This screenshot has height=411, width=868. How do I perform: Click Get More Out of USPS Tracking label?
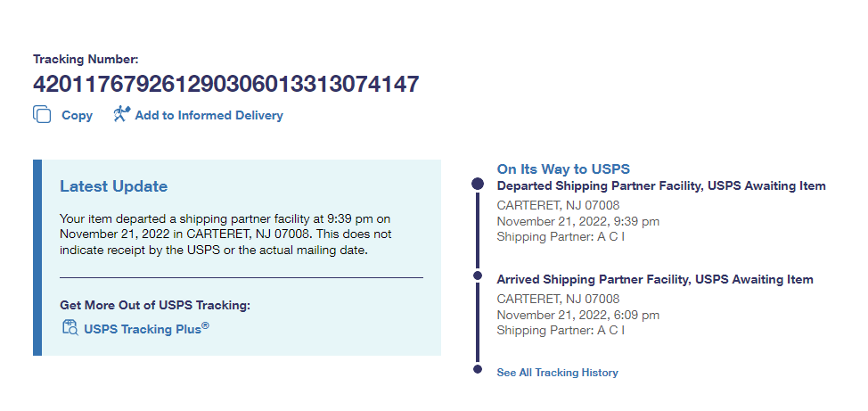coord(155,305)
